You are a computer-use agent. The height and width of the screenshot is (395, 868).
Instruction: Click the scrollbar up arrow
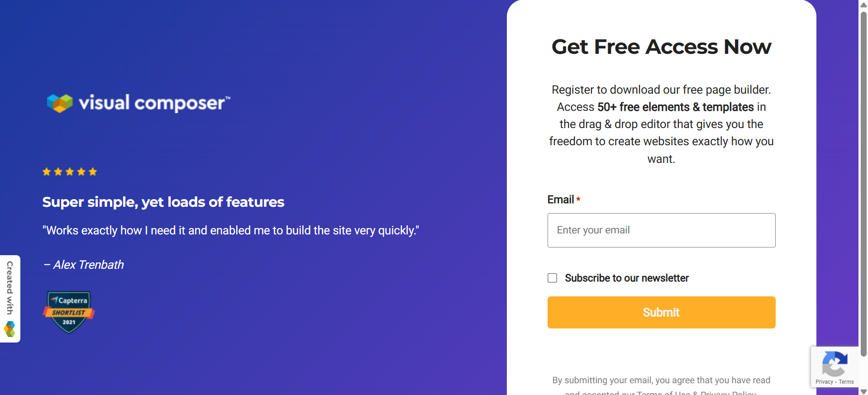click(863, 5)
